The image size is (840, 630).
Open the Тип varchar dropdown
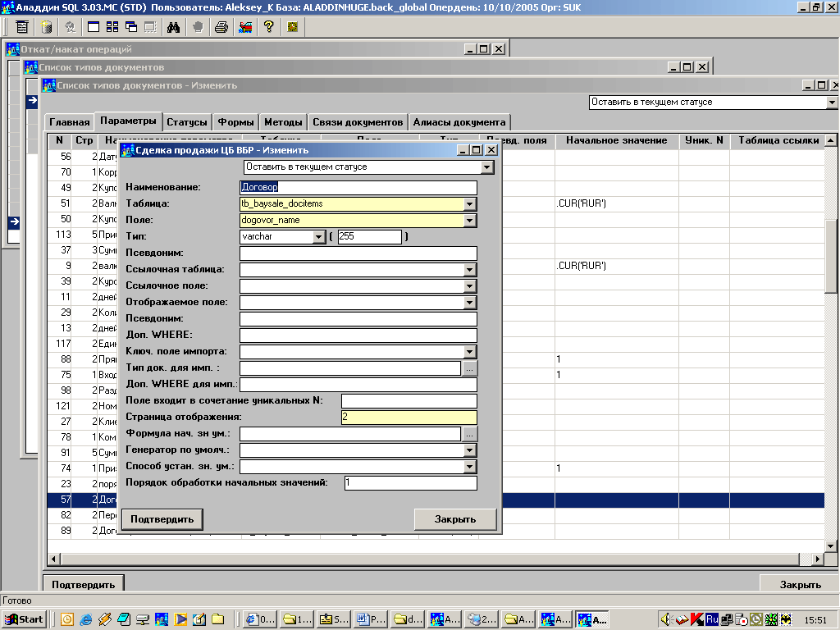pos(319,237)
